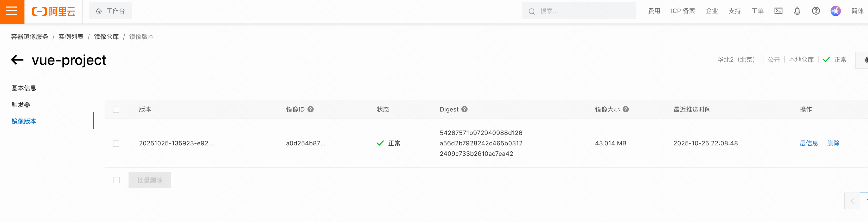Go to previous page in pagination
The height and width of the screenshot is (222, 868).
click(852, 201)
